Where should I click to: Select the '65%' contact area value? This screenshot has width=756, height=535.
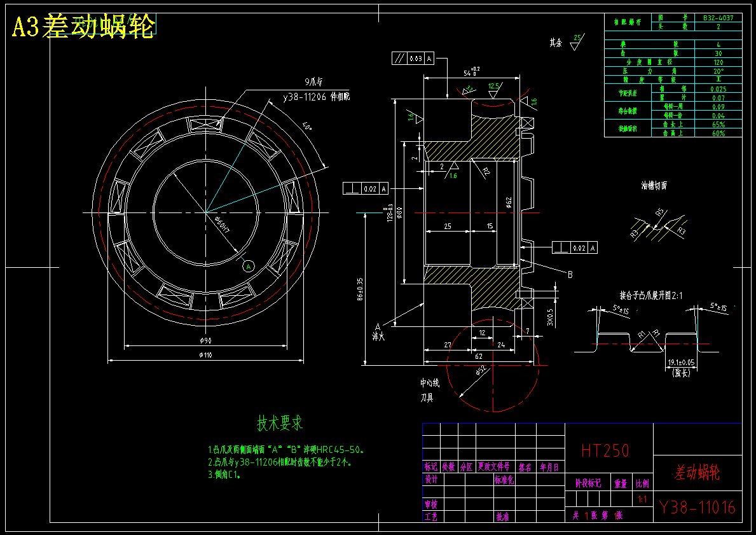pyautogui.click(x=718, y=124)
